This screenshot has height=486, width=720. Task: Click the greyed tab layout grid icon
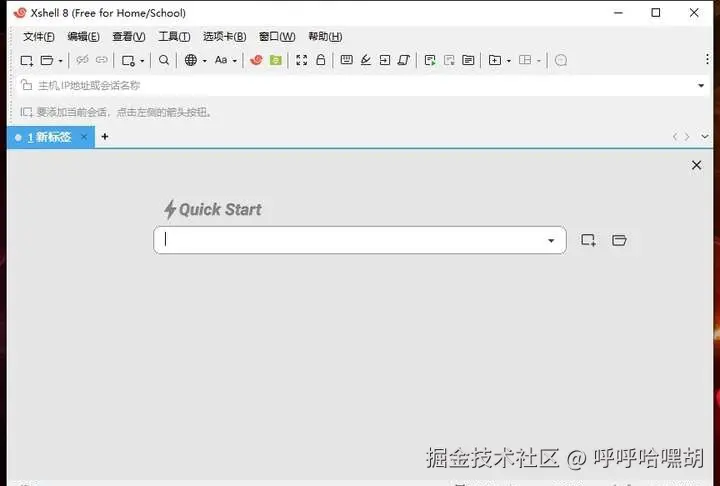click(525, 60)
